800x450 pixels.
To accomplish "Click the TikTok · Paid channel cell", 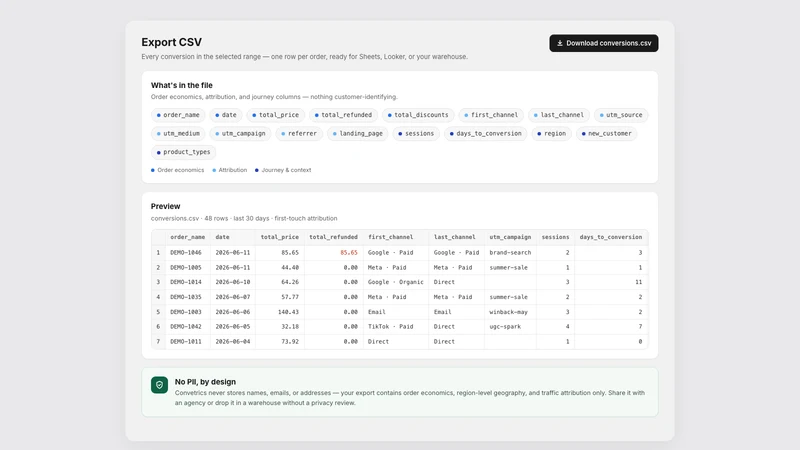I will coord(391,327).
